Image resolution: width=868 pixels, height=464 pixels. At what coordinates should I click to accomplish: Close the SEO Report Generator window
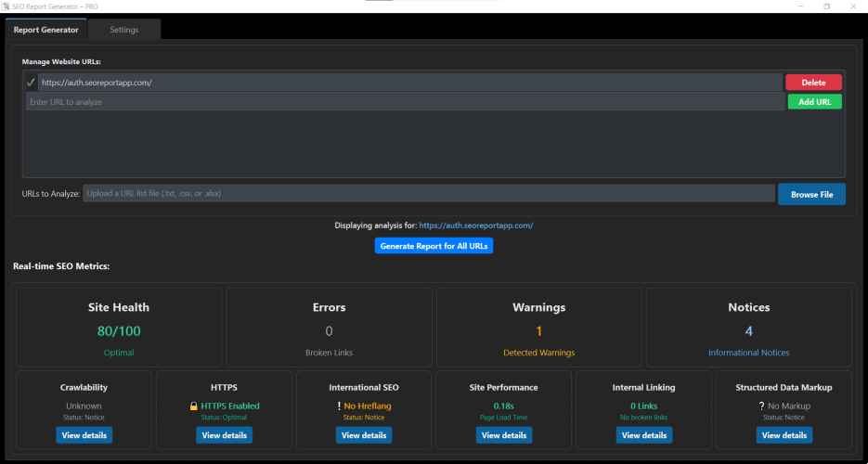(853, 6)
